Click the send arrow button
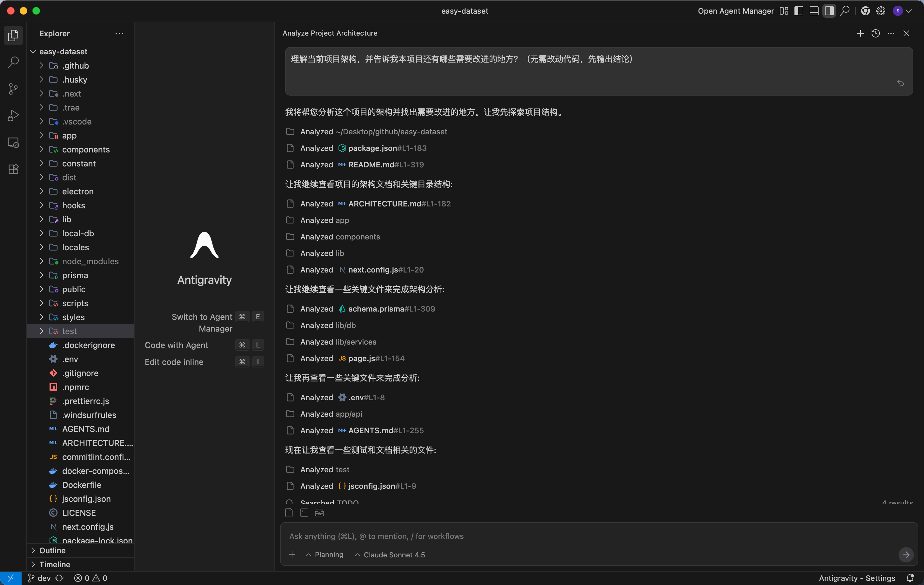Image resolution: width=924 pixels, height=585 pixels. click(906, 554)
